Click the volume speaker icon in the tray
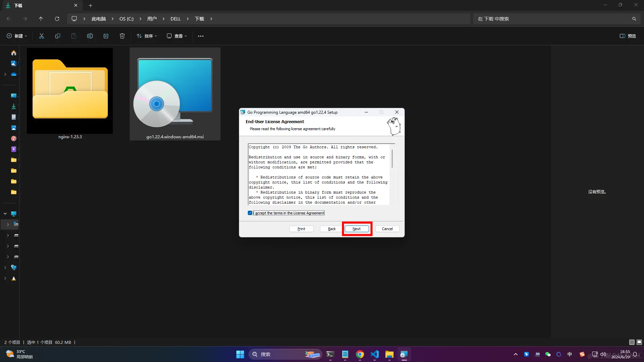This screenshot has height=362, width=644. pyautogui.click(x=603, y=354)
